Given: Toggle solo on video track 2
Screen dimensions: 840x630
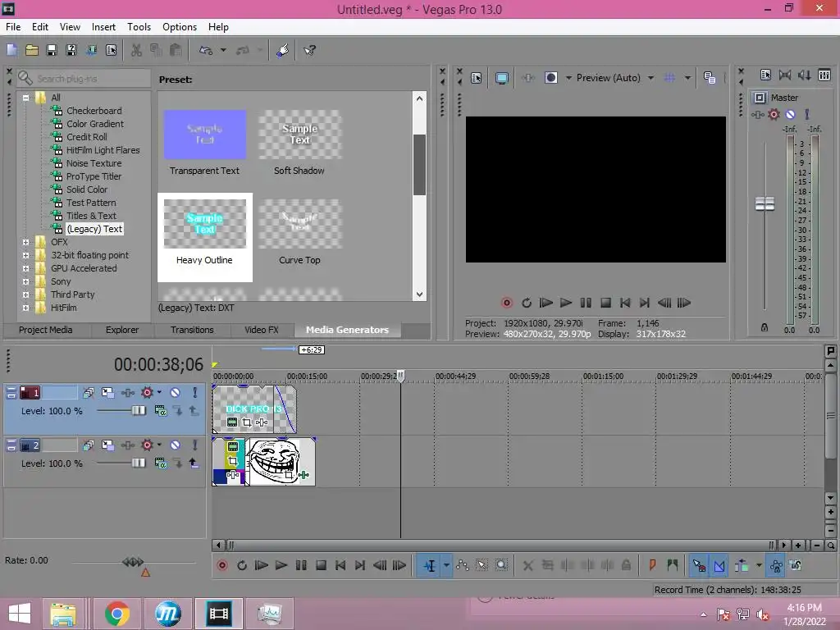Looking at the screenshot, I should pos(195,445).
